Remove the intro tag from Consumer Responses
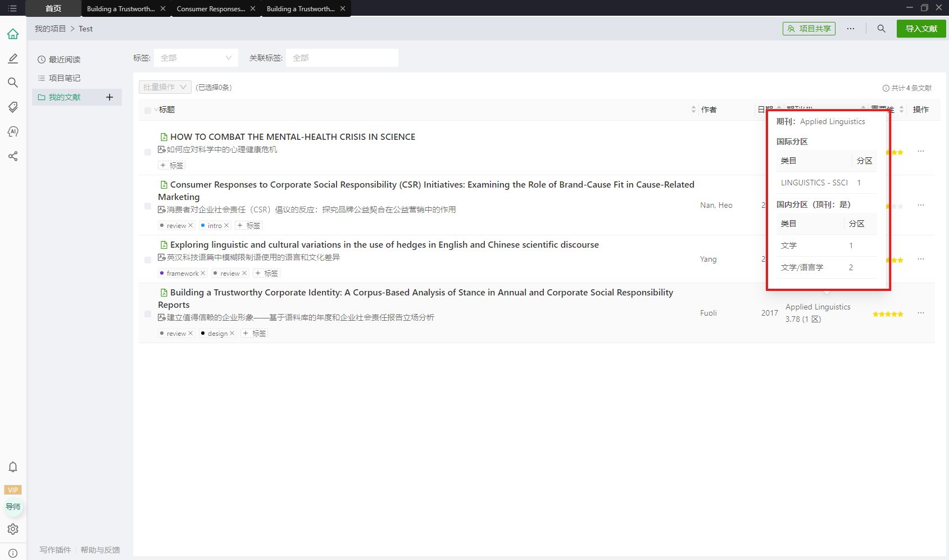Screen dimensions: 949x560 point(226,225)
